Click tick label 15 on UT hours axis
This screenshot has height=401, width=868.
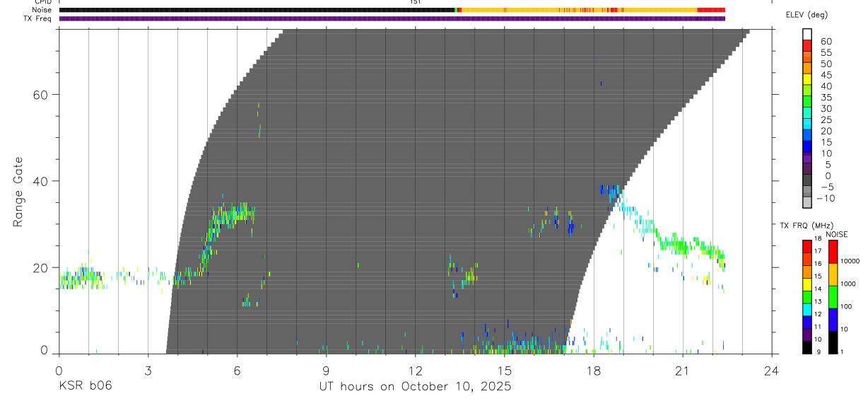tap(505, 371)
